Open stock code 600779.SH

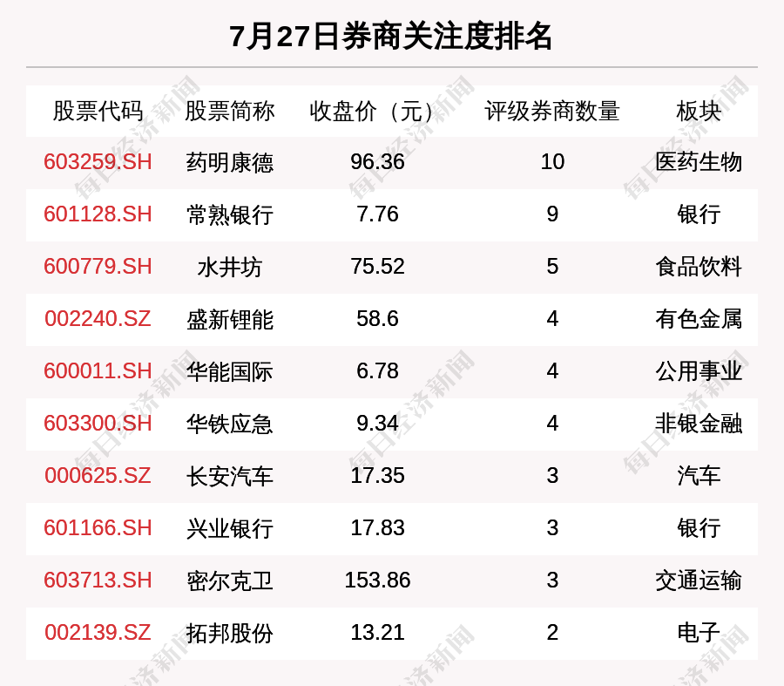pos(98,266)
